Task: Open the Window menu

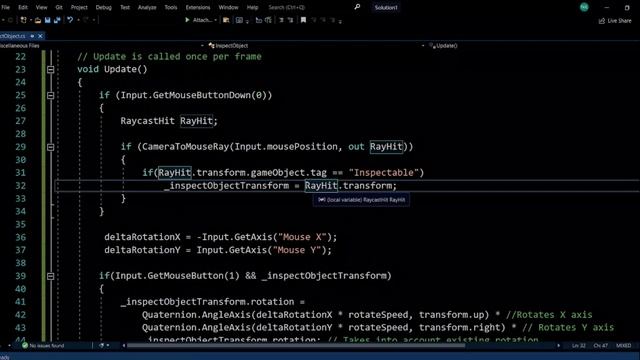Action: 228,7
